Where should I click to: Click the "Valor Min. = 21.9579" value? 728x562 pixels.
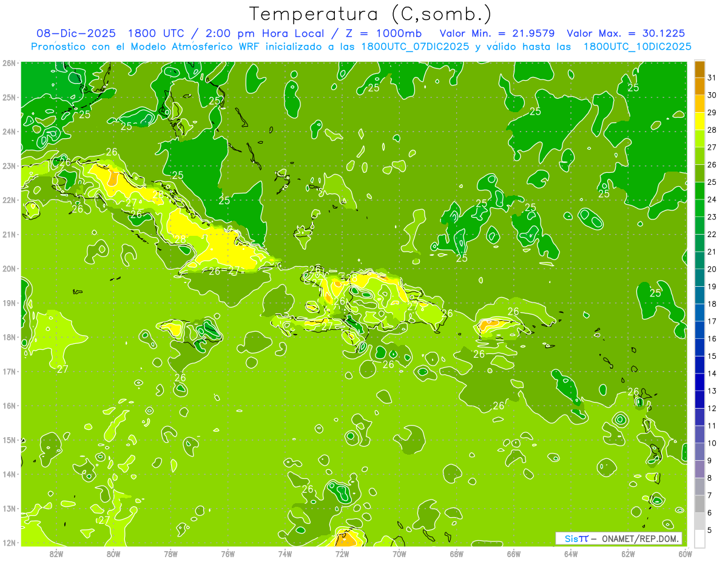(497, 33)
